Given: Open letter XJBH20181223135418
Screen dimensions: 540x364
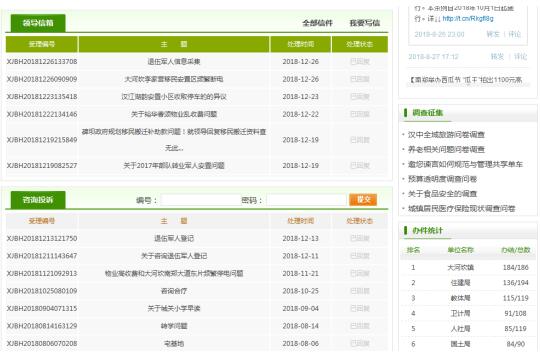Looking at the screenshot, I should point(42,97).
